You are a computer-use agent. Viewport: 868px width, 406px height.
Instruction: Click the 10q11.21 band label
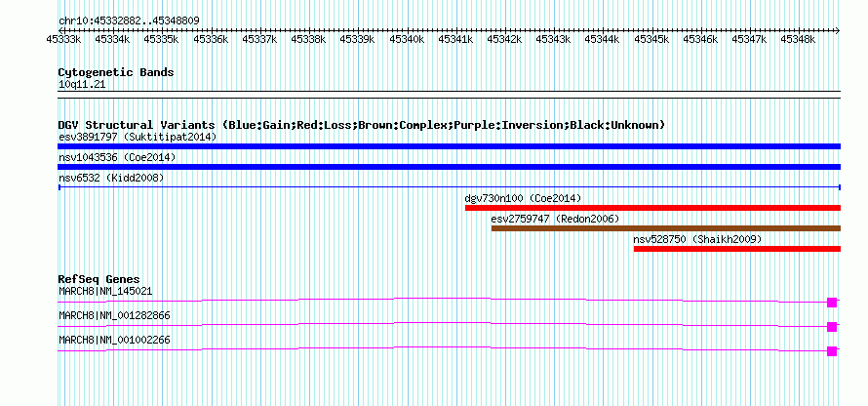[x=82, y=85]
